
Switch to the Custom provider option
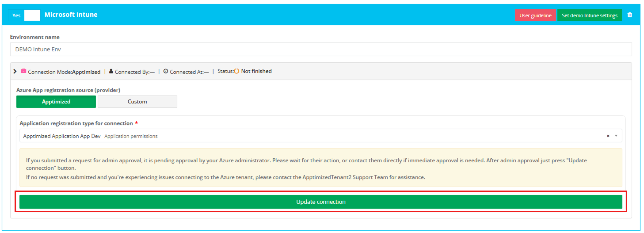tap(137, 102)
